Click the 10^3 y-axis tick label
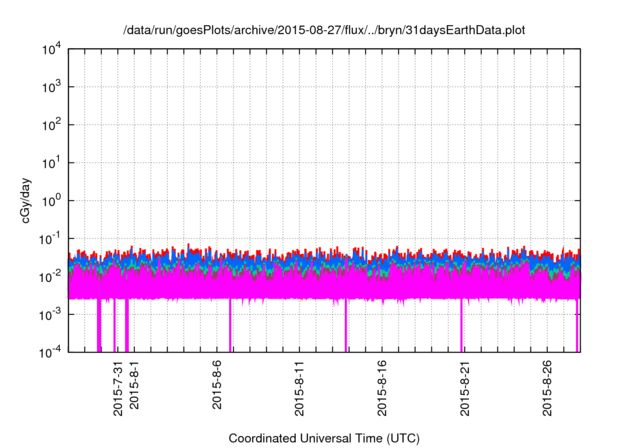Screen dimensions: 640x448 pos(51,86)
